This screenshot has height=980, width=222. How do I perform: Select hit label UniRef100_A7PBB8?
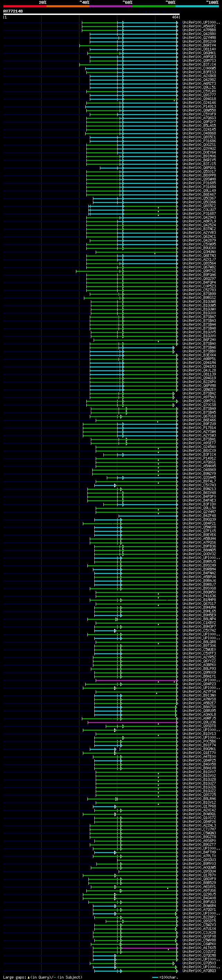tap(199, 30)
